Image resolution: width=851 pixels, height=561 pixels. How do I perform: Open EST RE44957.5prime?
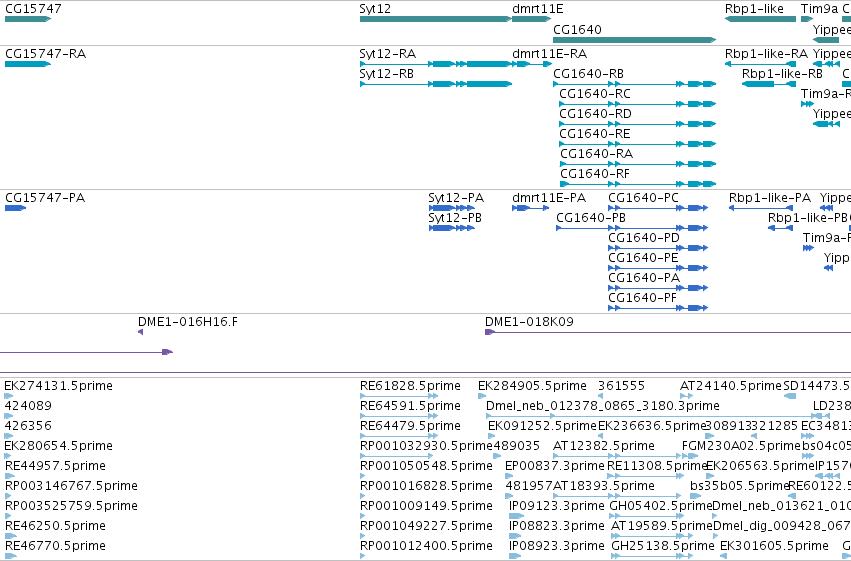click(55, 466)
